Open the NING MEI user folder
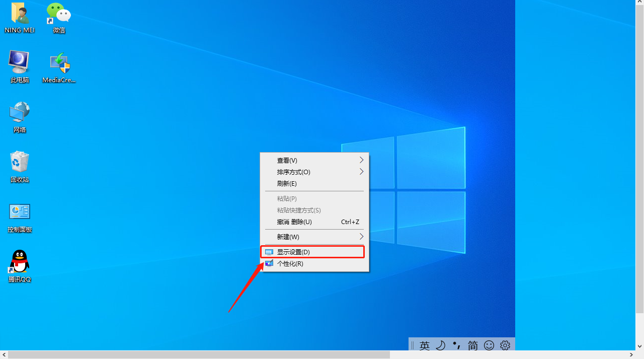The width and height of the screenshot is (644, 359). point(19,13)
